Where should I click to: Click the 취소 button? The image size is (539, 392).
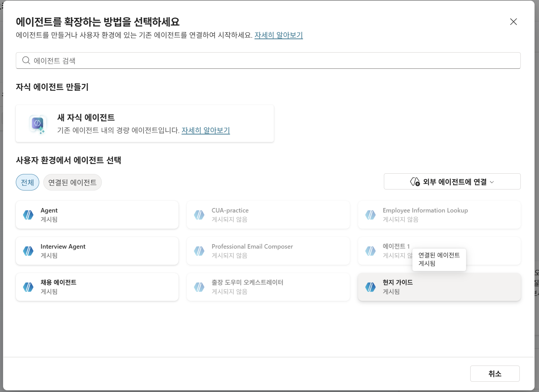(495, 373)
